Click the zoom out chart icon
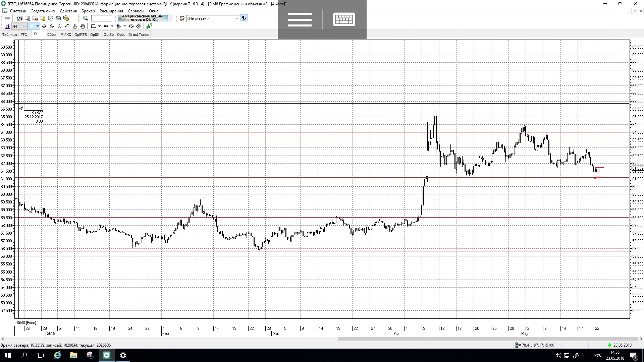 point(59,26)
